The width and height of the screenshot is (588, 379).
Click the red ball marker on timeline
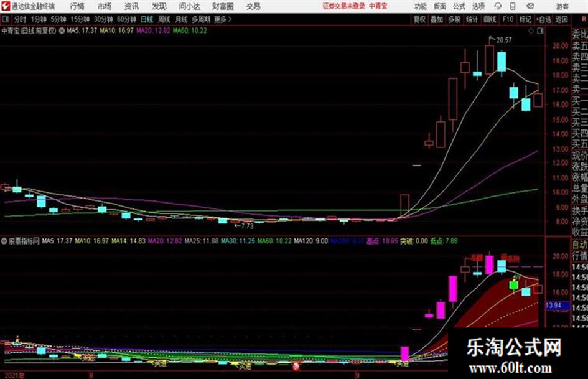pos(296,366)
